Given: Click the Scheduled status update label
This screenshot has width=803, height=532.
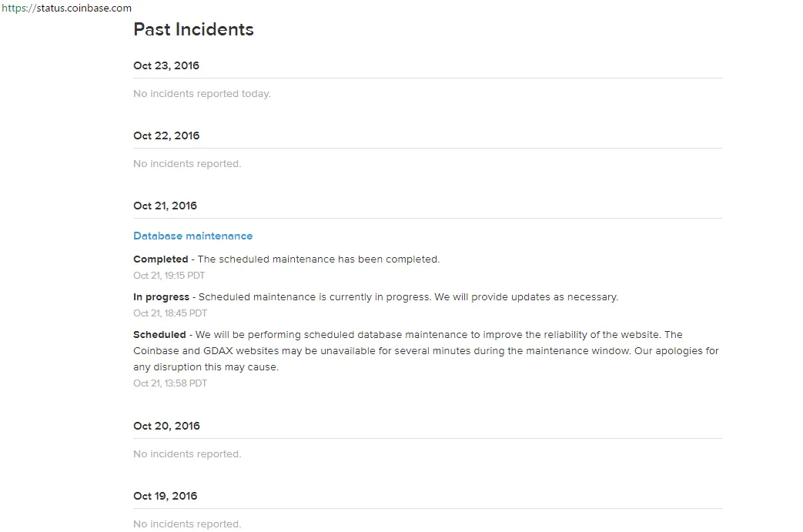Looking at the screenshot, I should 159,334.
